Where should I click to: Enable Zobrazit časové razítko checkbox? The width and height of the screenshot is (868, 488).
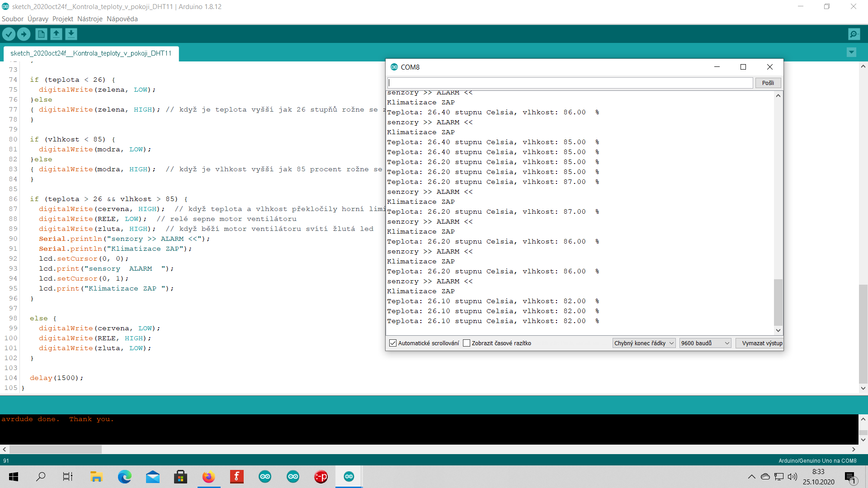467,343
